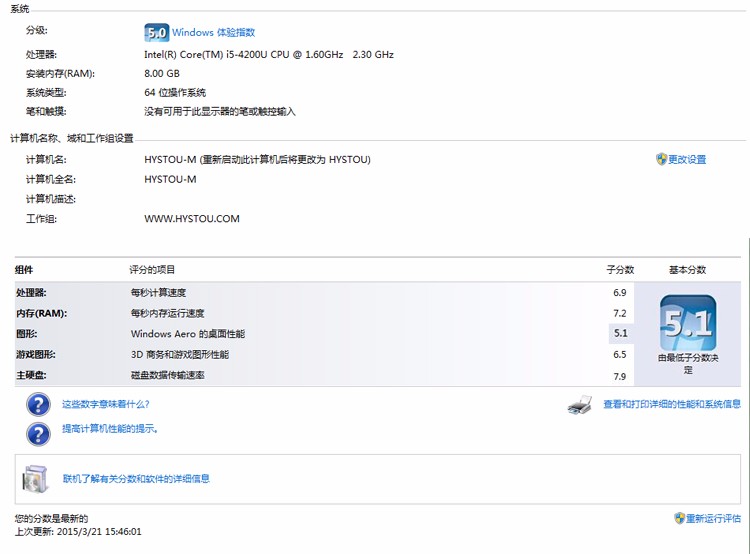
Task: Click the 重新运行评估 link
Action: click(x=713, y=518)
